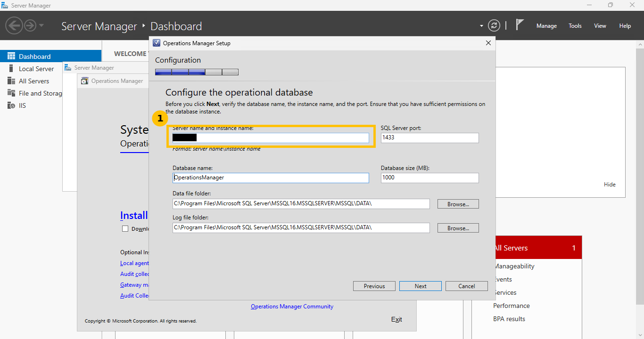Expand dropdown arrow beside refresh icon
This screenshot has width=644, height=339.
[x=481, y=26]
